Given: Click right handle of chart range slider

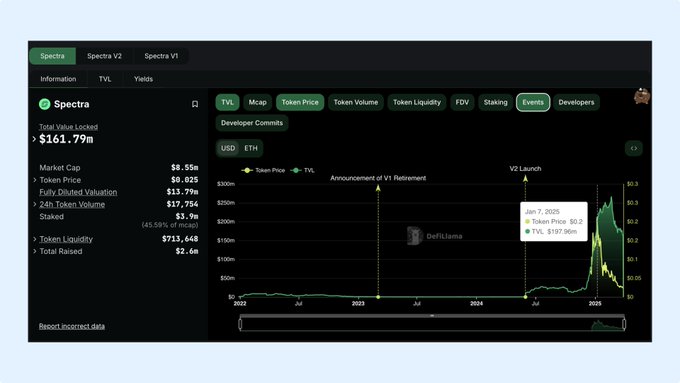Looking at the screenshot, I should pyautogui.click(x=624, y=324).
